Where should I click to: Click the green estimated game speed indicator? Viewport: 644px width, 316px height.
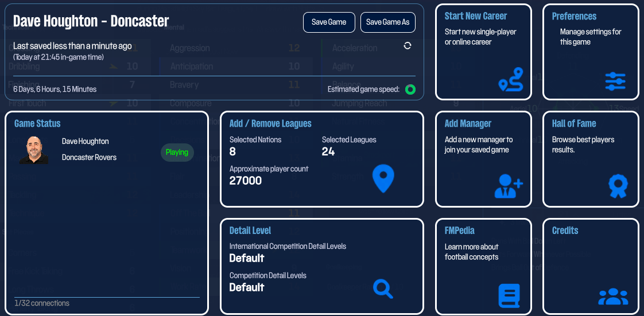410,89
